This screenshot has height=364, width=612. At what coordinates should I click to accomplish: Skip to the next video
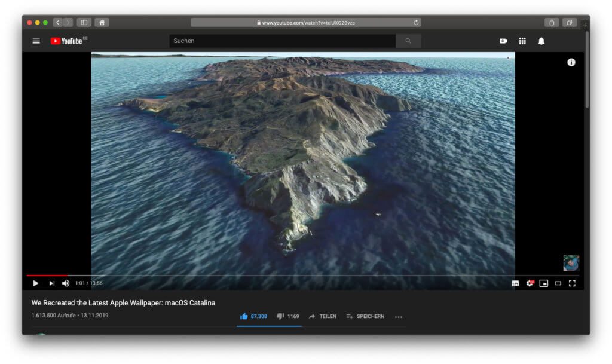(x=51, y=283)
